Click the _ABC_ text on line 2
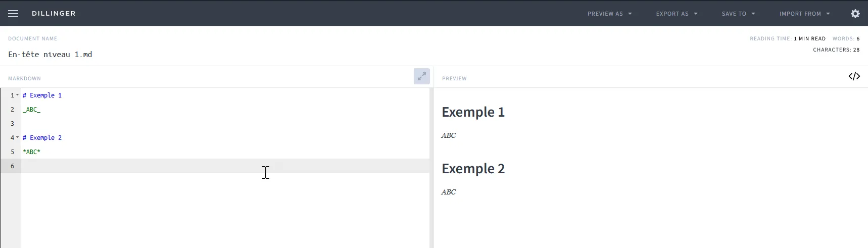This screenshot has width=868, height=248. pos(31,110)
